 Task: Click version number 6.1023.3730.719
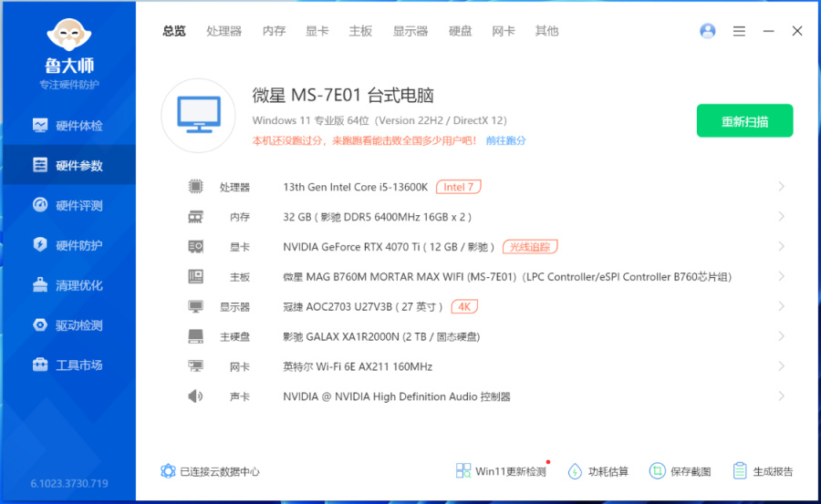(69, 483)
